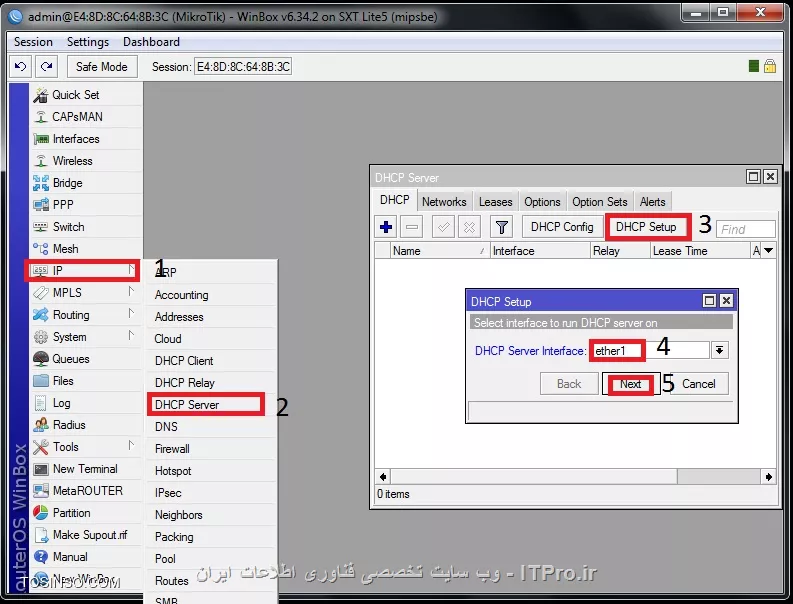This screenshot has width=793, height=604.
Task: Select Cloud in IP submenu
Action: (x=210, y=339)
